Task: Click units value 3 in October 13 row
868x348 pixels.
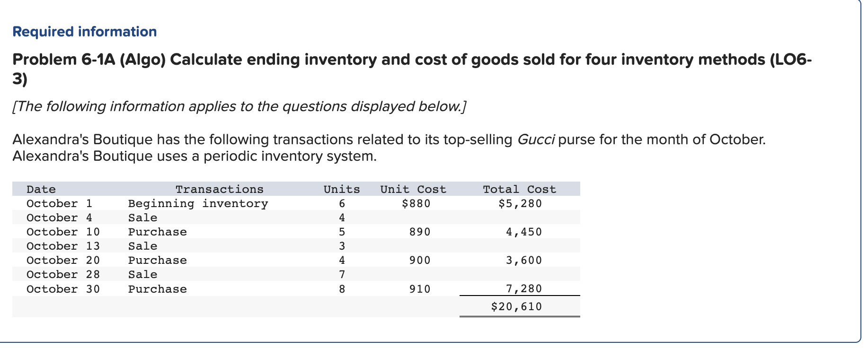Action: tap(342, 246)
